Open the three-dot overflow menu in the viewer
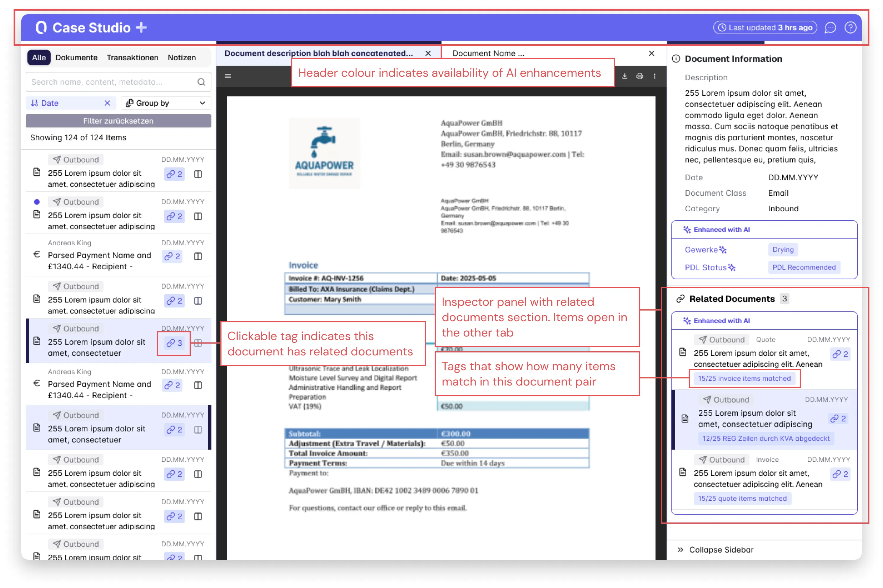Viewport: 883px width, 588px height. coord(655,76)
